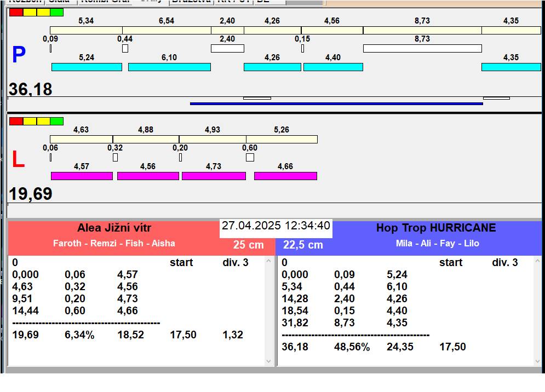This screenshot has width=545, height=392.
Task: Click the 31,82 row in right results
Action: pyautogui.click(x=345, y=322)
